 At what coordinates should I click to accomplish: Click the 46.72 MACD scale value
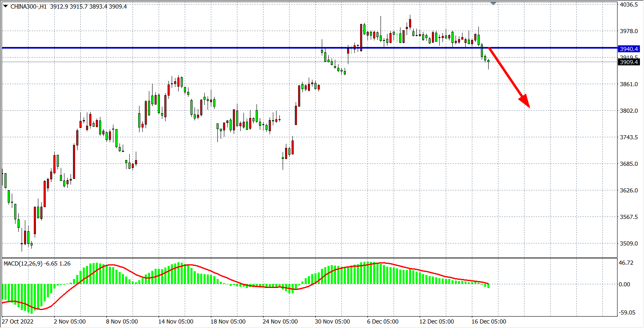coord(626,263)
